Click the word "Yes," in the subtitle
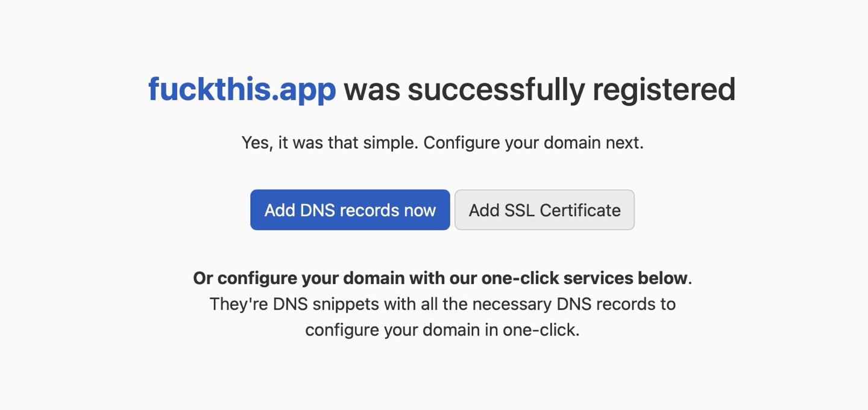Viewport: 868px width, 410px height. [x=257, y=143]
